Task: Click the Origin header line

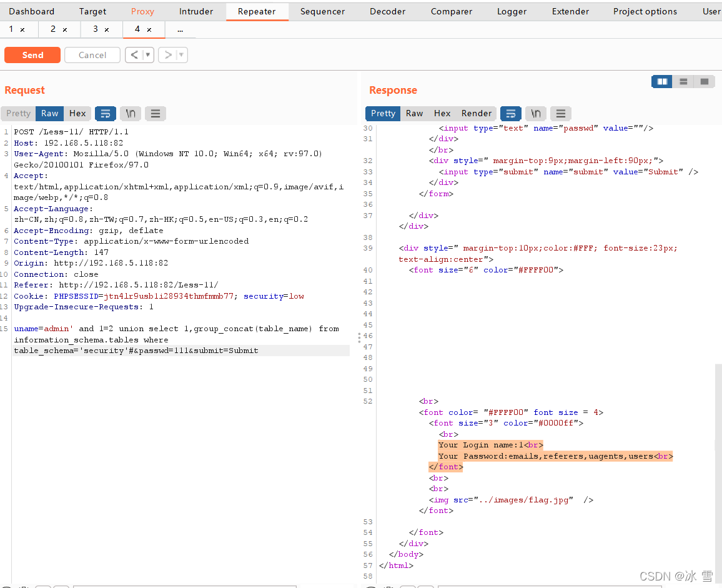Action: point(91,263)
